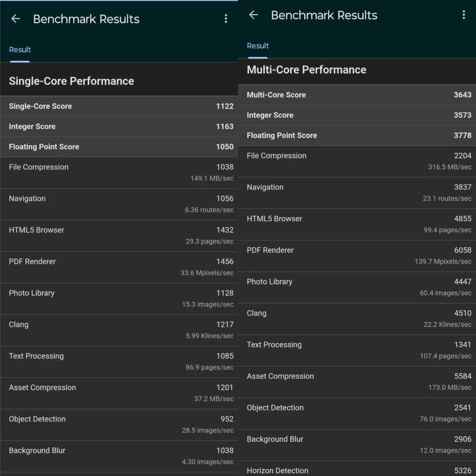Tap the Multi-Core Score row
Image resolution: width=476 pixels, height=476 pixels.
tap(357, 95)
